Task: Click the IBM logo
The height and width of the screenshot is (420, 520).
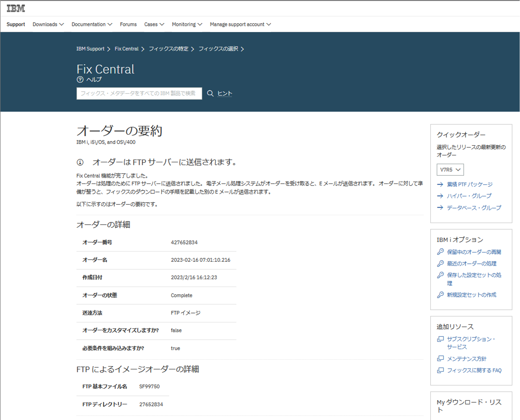Action: [x=16, y=8]
